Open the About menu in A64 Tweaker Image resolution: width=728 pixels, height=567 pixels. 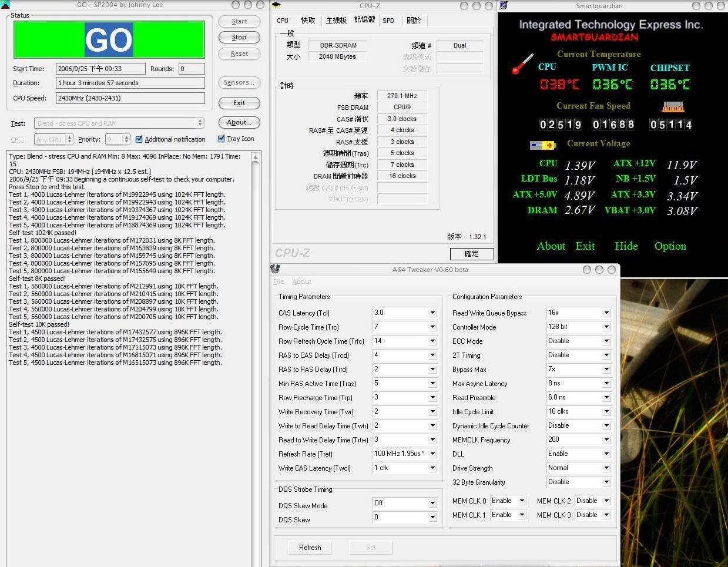tap(301, 281)
